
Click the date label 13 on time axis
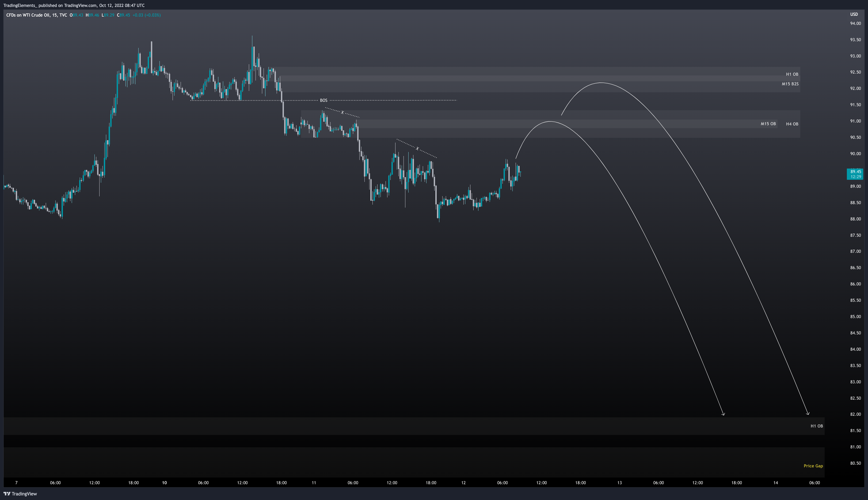619,483
